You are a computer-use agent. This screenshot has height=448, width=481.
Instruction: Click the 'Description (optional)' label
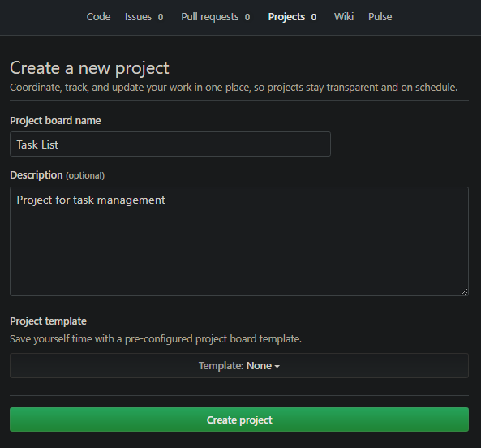click(x=57, y=175)
